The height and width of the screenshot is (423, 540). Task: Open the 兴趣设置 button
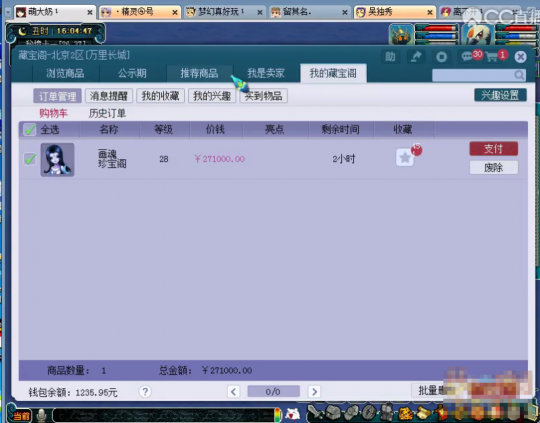click(x=500, y=95)
